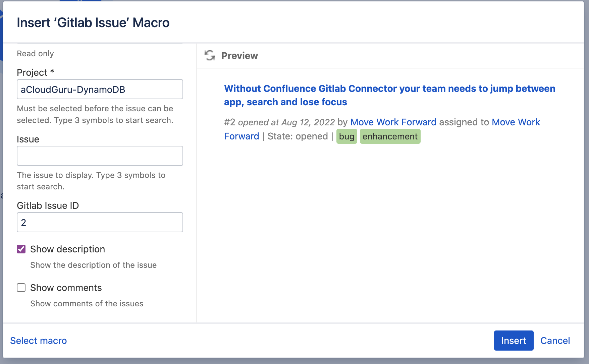
Task: Enable Show comments
Action: point(21,288)
